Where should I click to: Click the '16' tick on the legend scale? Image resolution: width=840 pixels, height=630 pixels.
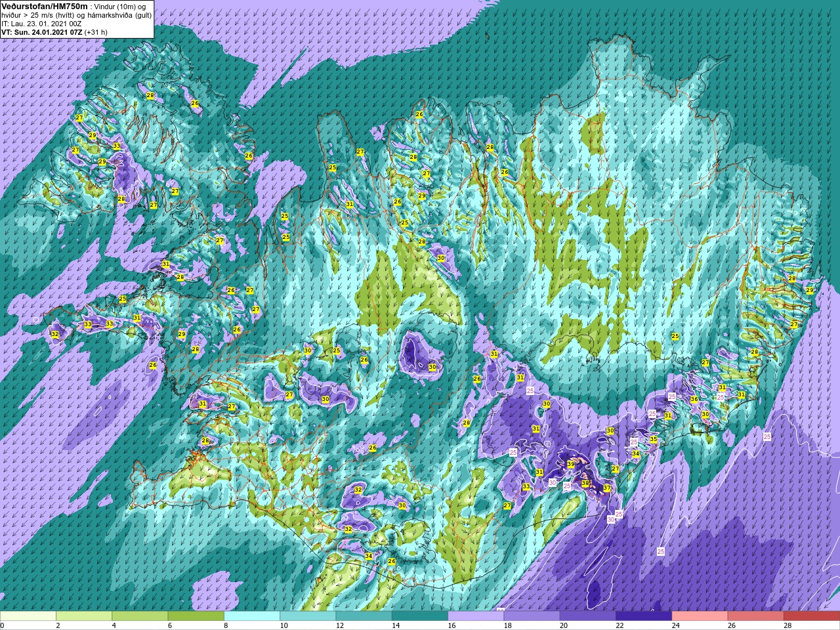[x=452, y=625]
